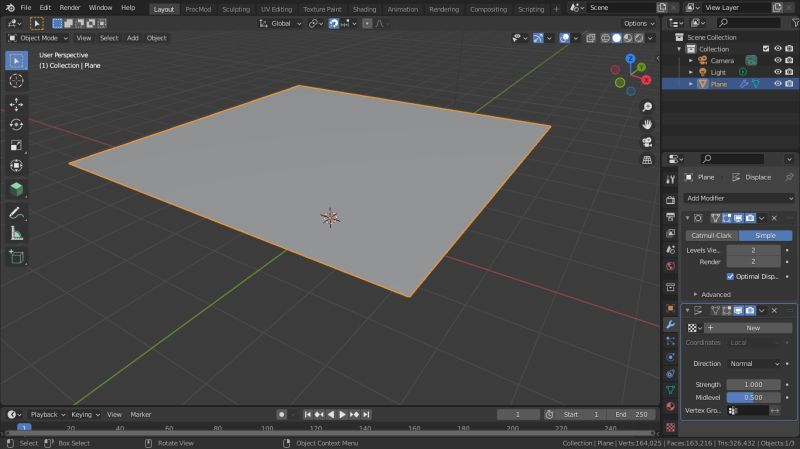Expand the Plane item in outliner
Image resolution: width=800 pixels, height=449 pixels.
pos(691,84)
